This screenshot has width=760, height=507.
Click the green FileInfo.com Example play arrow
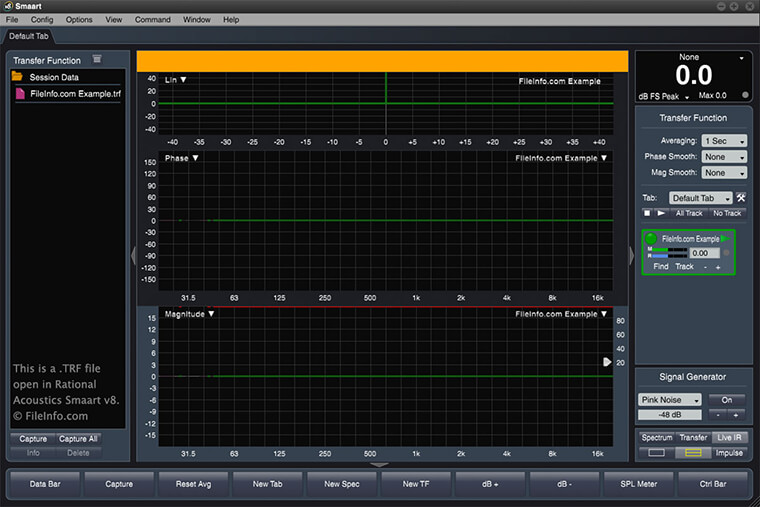[x=726, y=238]
